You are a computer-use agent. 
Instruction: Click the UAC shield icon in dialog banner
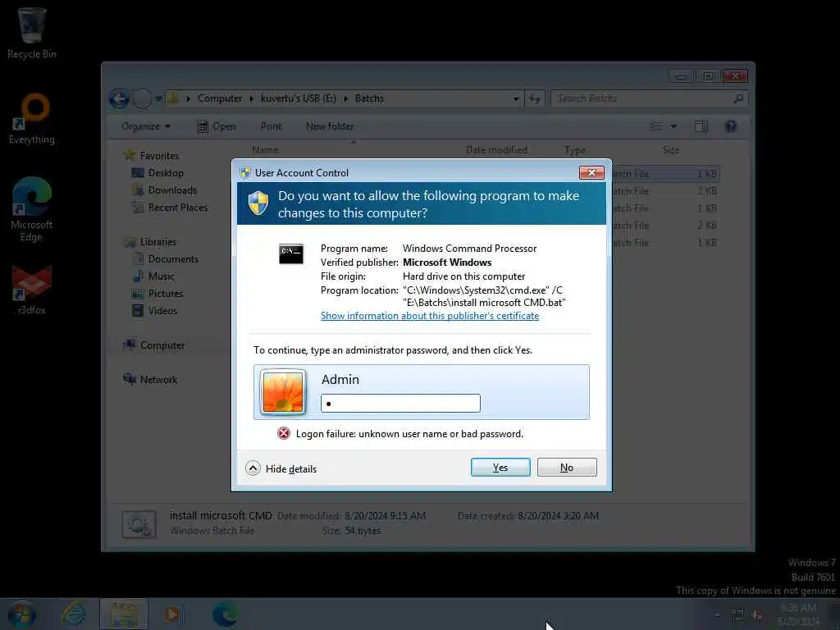pos(258,203)
